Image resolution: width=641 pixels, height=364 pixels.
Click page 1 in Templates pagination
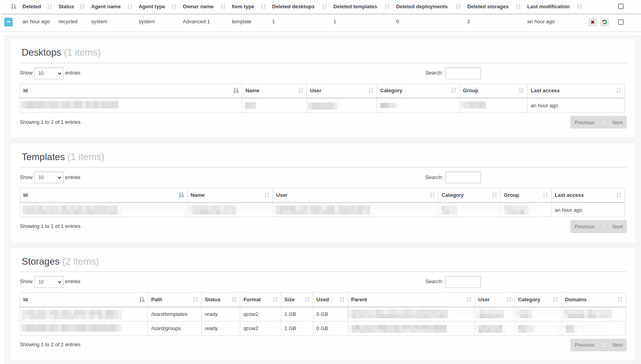[603, 227]
